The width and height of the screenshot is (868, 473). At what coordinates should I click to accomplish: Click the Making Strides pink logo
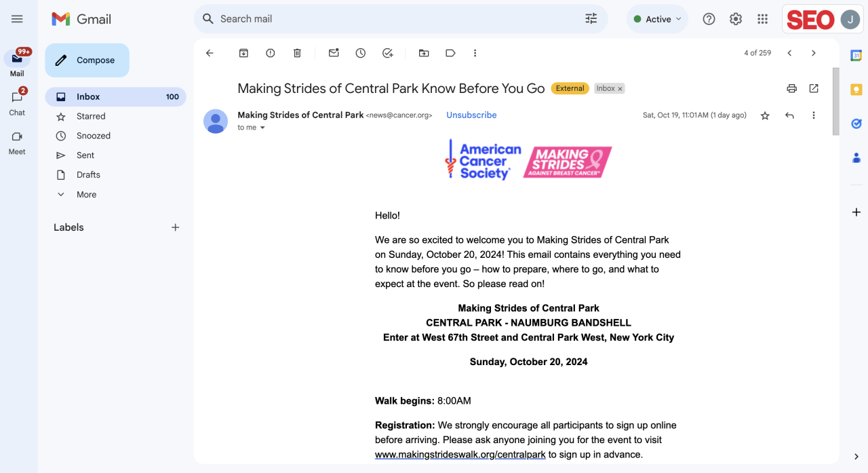click(568, 162)
